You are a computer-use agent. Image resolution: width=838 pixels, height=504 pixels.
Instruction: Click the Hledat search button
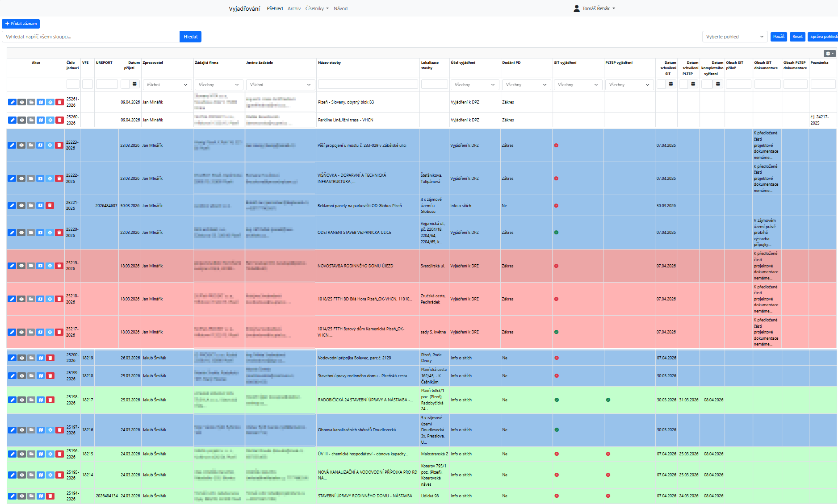(191, 37)
